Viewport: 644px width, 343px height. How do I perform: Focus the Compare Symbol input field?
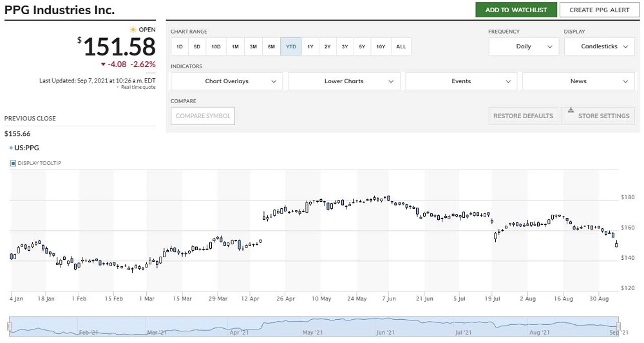tap(203, 116)
